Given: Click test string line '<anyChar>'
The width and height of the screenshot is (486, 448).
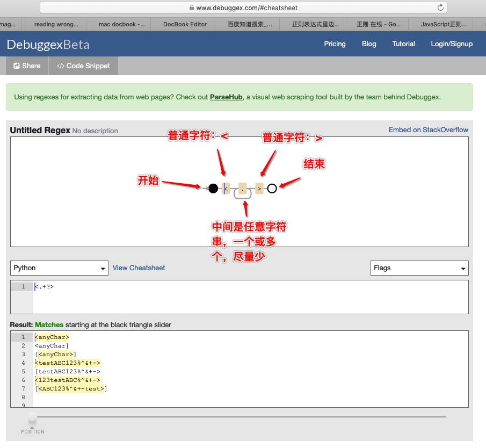Looking at the screenshot, I should 52,337.
